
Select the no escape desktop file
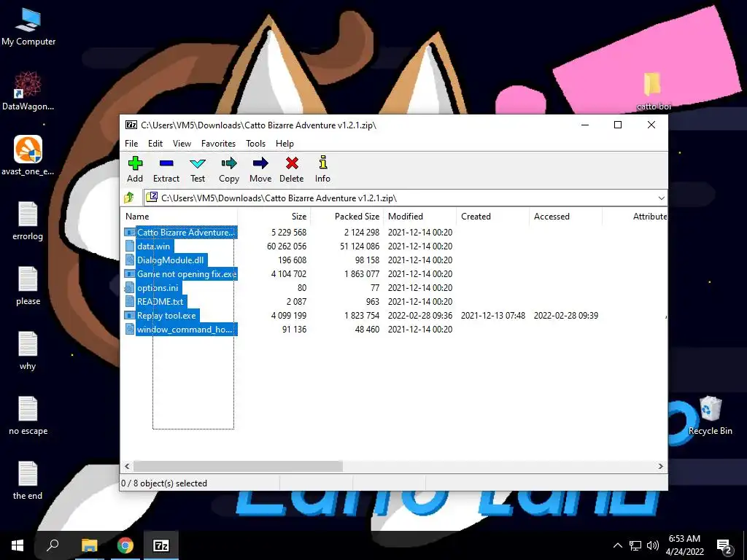click(x=28, y=415)
